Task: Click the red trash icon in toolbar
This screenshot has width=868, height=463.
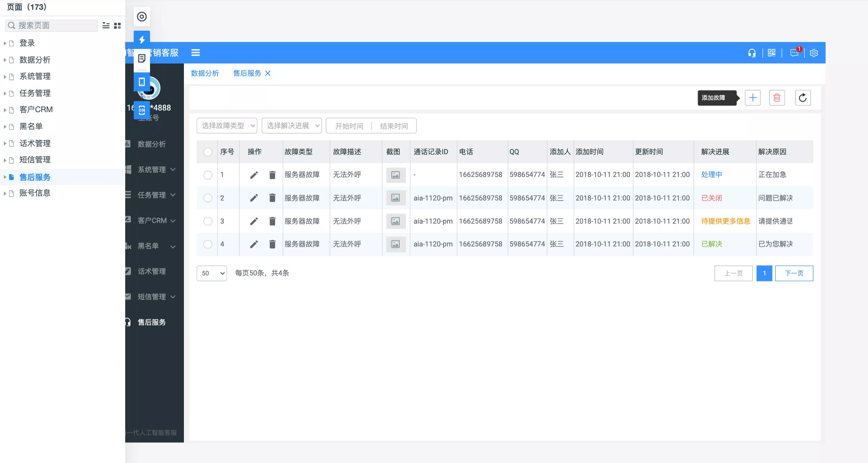Action: click(x=777, y=98)
